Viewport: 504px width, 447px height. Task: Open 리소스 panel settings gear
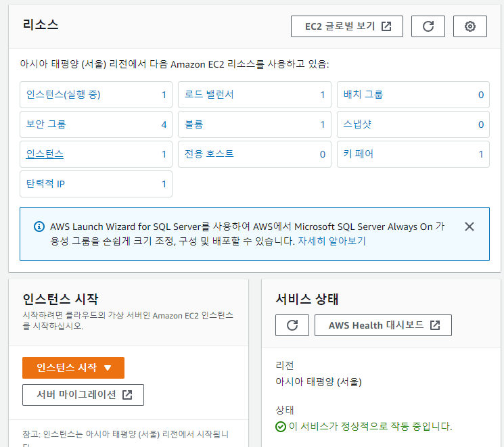(470, 26)
